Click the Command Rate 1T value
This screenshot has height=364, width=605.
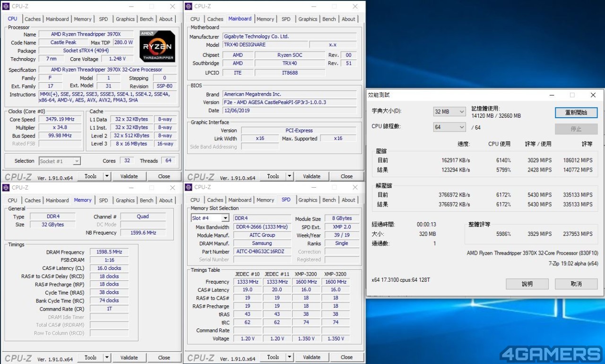coord(109,309)
